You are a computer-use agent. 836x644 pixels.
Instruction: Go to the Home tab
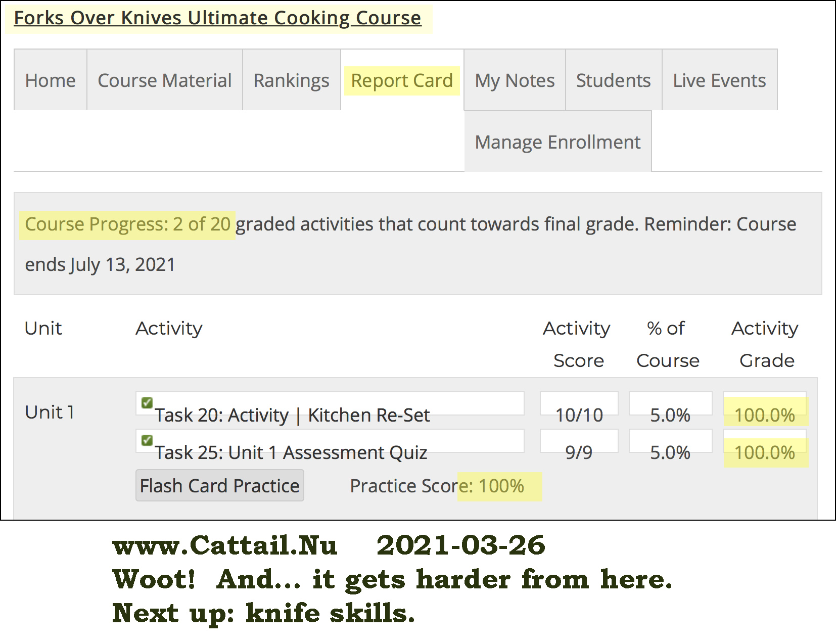click(51, 80)
